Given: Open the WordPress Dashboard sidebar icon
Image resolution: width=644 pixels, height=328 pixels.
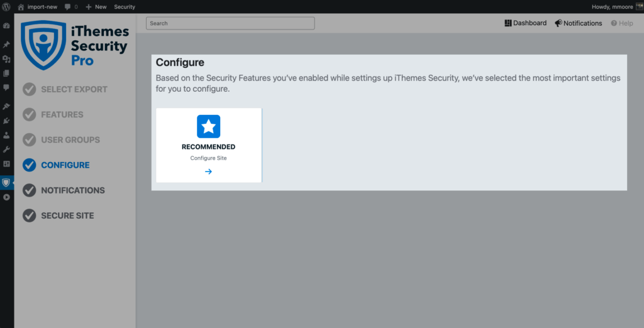Looking at the screenshot, I should click(6, 26).
